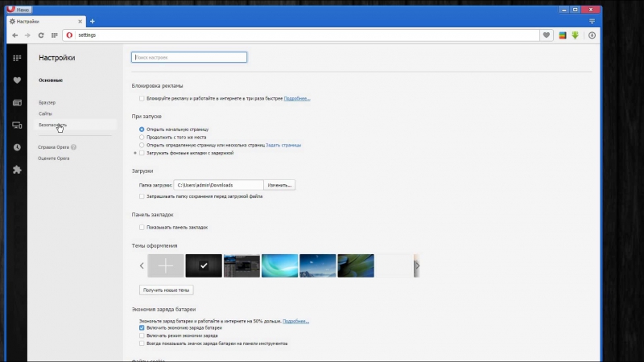The height and width of the screenshot is (362, 644).
Task: Toggle the 'Показывать панель закладок' checkbox
Action: [142, 228]
